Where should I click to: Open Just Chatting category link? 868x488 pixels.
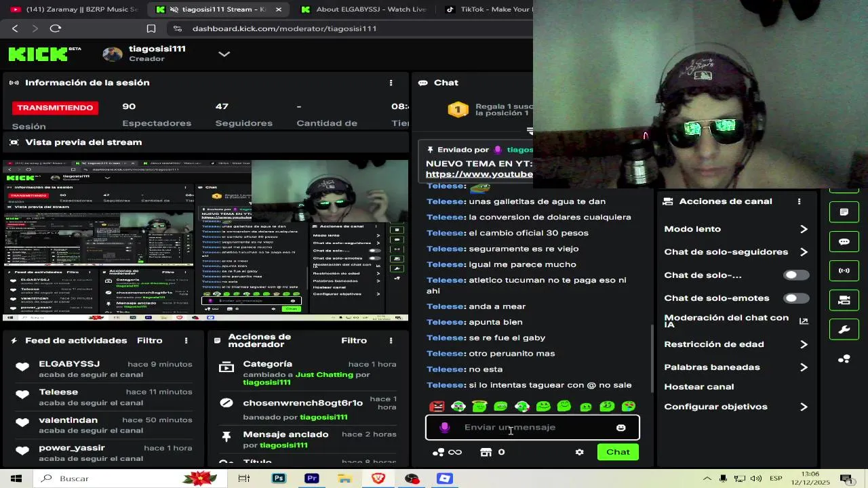coord(324,375)
